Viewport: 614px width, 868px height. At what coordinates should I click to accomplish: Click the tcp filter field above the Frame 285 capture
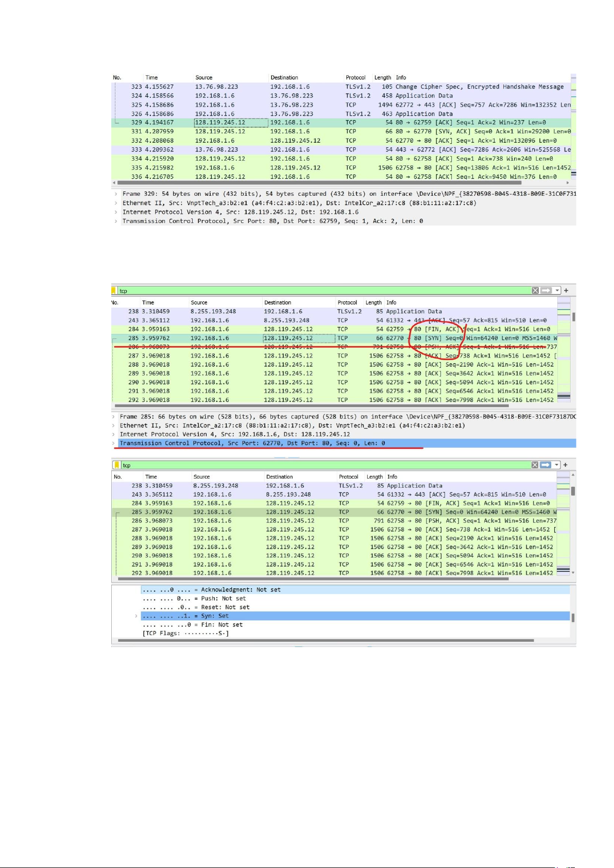(325, 291)
